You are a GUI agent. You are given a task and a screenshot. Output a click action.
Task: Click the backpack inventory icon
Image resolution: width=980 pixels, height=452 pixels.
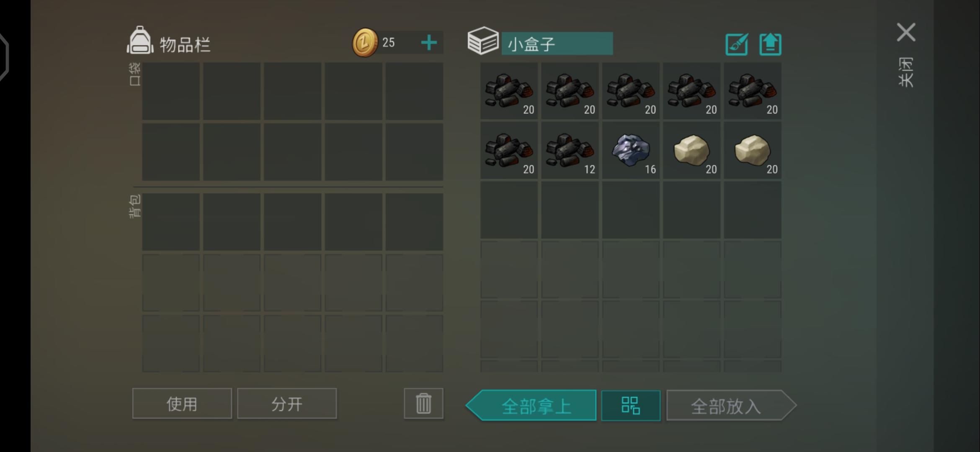(x=140, y=41)
